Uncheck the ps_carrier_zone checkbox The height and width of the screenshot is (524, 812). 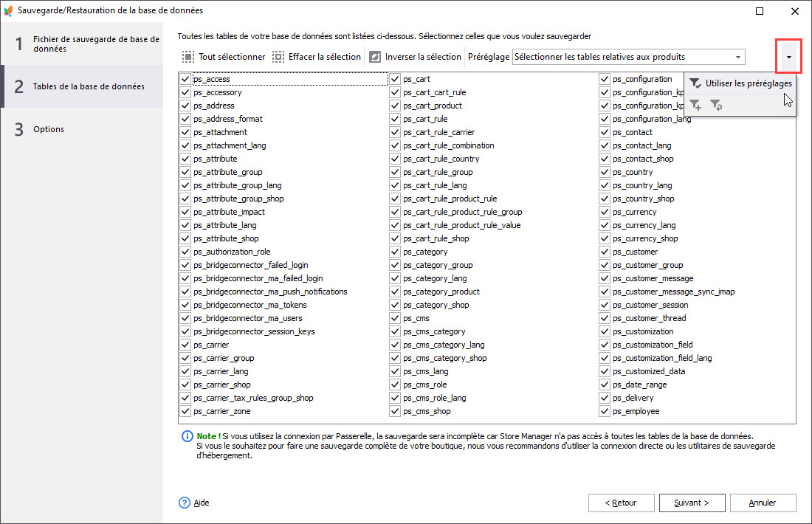pos(185,411)
